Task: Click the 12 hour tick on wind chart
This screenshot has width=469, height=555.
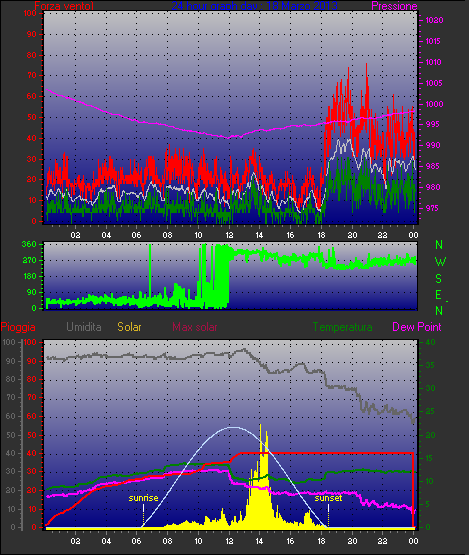Action: click(229, 235)
